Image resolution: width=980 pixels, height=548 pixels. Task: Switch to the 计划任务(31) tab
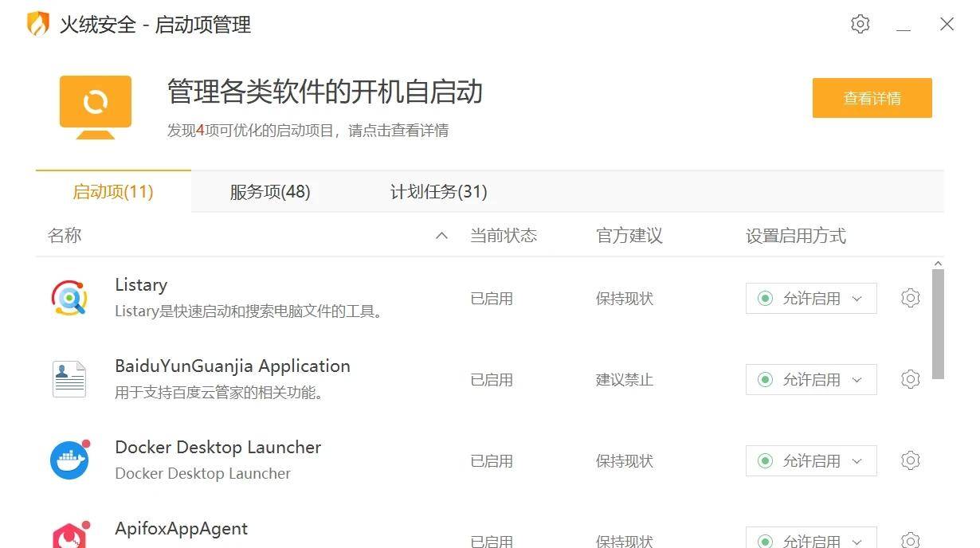pyautogui.click(x=438, y=192)
